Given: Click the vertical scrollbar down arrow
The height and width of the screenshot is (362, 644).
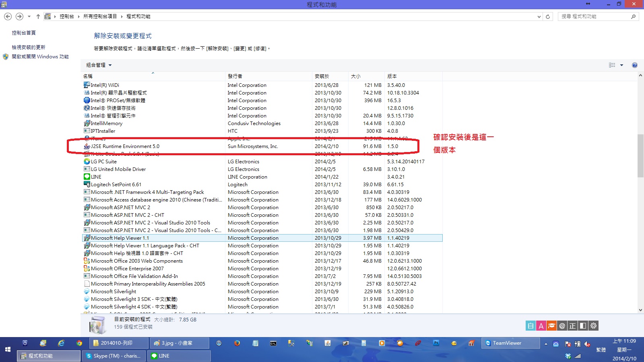Looking at the screenshot, I should tap(640, 310).
